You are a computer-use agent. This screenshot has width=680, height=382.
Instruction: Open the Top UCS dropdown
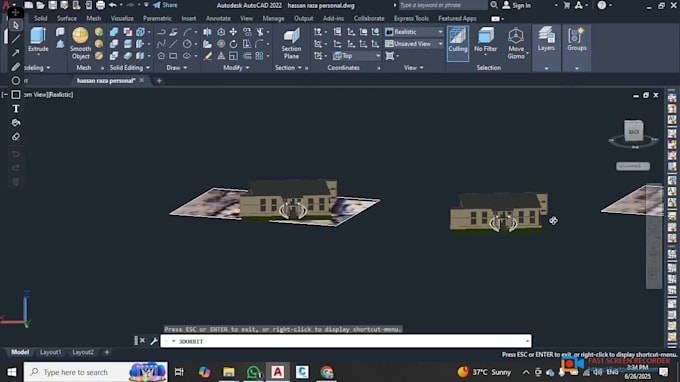coord(356,56)
